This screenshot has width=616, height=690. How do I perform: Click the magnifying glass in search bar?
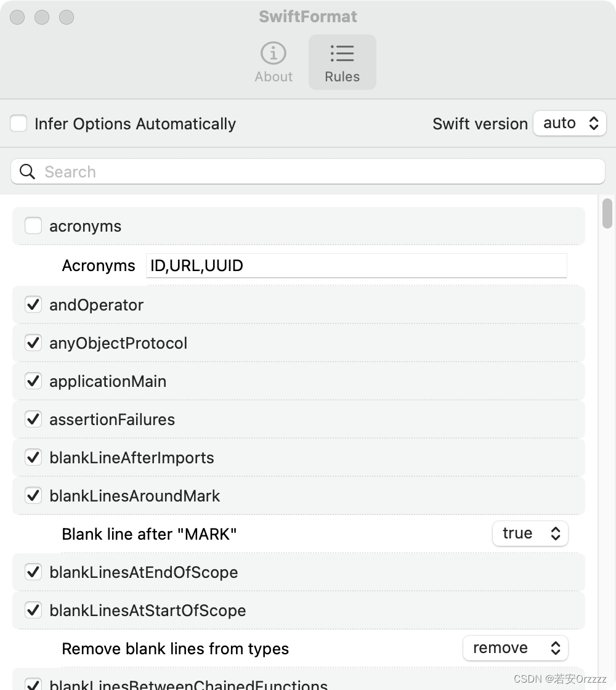(27, 171)
